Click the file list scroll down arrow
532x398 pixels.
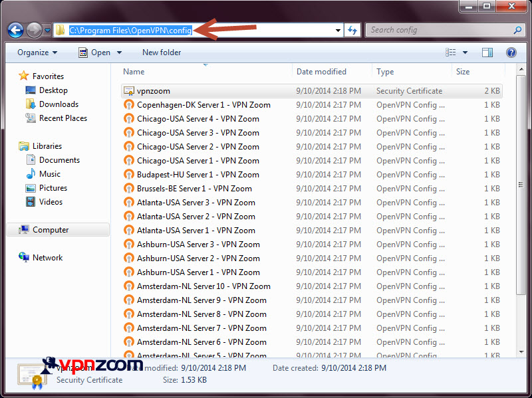pos(521,352)
